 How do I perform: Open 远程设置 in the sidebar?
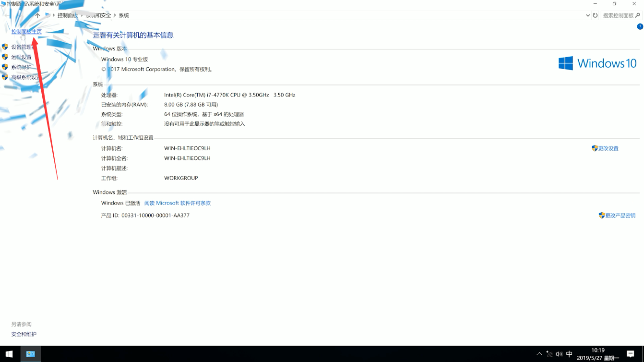point(21,57)
